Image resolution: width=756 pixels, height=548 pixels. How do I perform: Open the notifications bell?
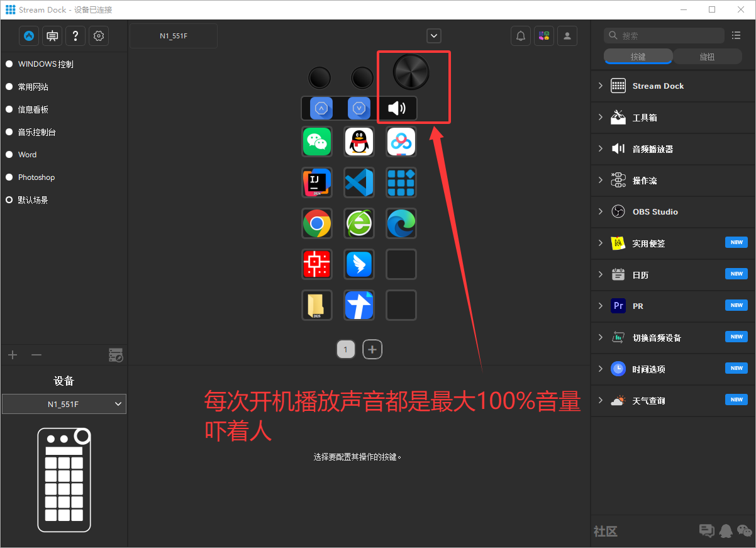pyautogui.click(x=521, y=36)
